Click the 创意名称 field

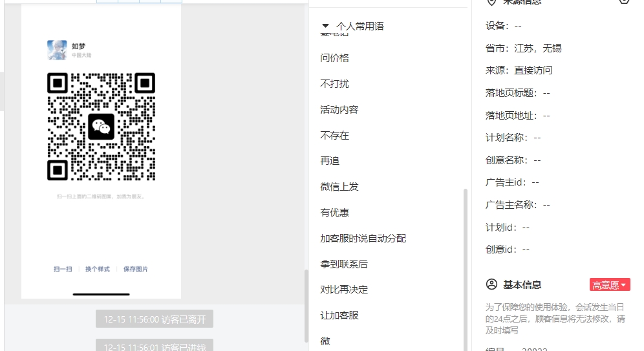pos(513,160)
